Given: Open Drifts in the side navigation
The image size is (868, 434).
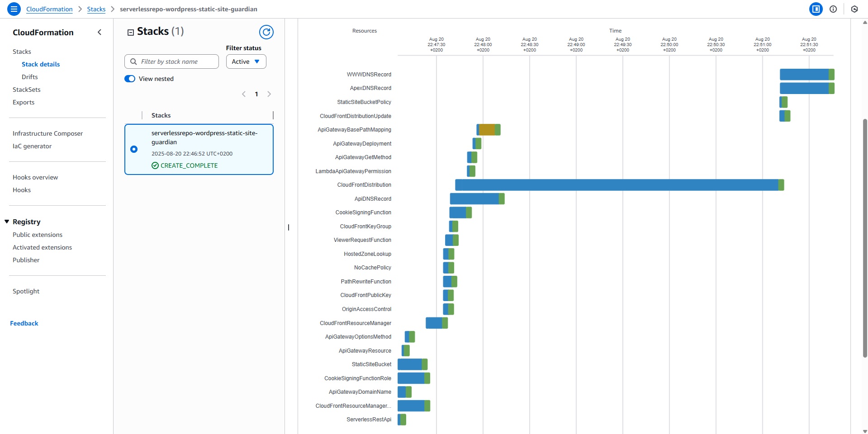Looking at the screenshot, I should 30,77.
